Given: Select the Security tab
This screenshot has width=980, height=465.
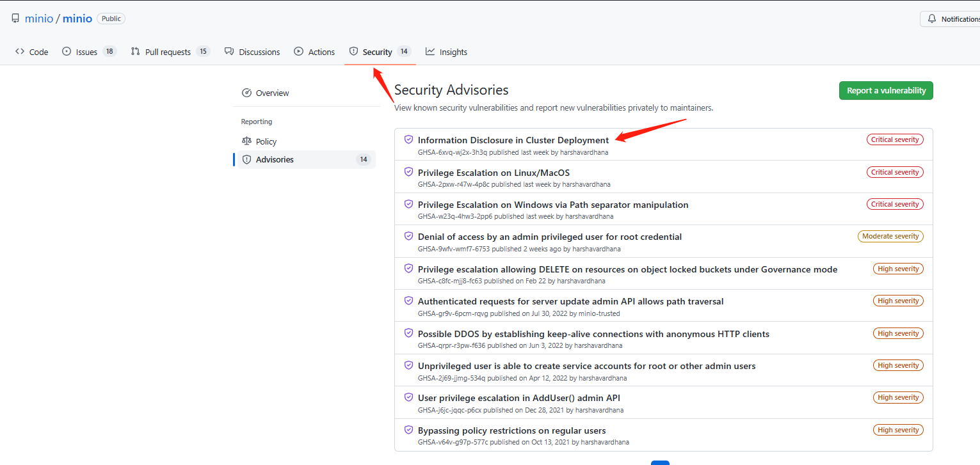Looking at the screenshot, I should (x=380, y=52).
